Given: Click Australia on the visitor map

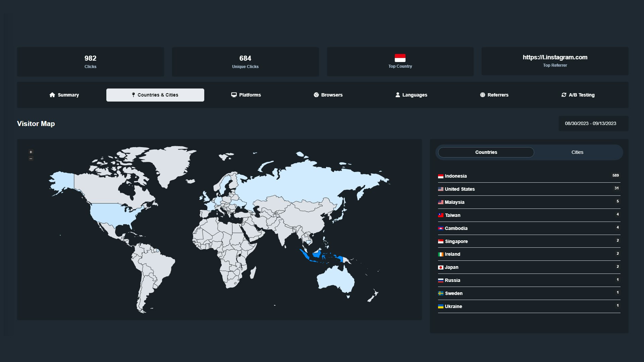Looking at the screenshot, I should (x=335, y=280).
